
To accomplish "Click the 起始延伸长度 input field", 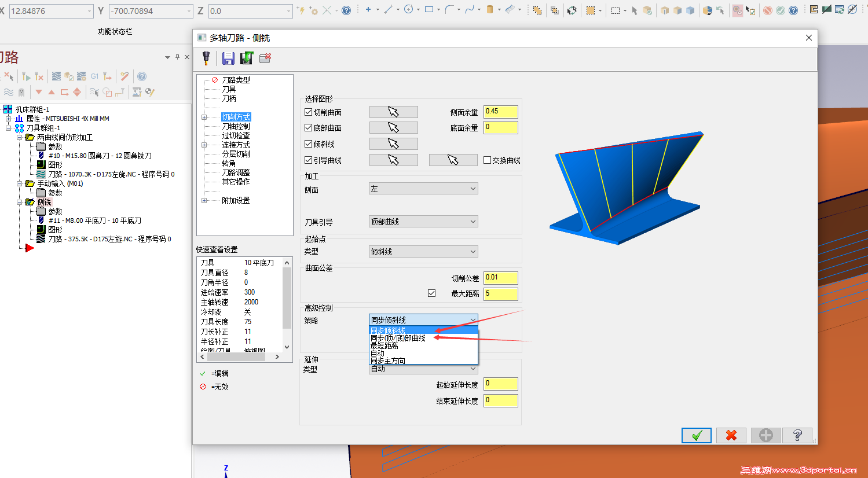I will 501,384.
